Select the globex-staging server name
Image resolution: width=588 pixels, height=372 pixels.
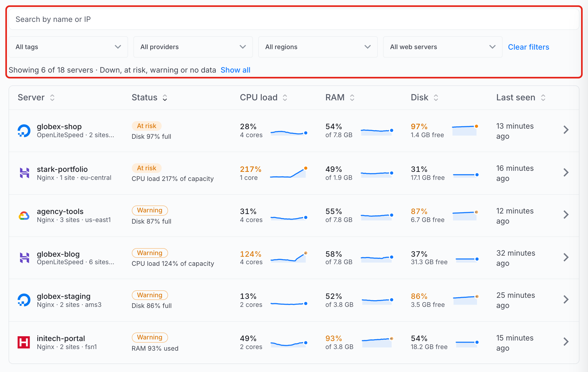tap(64, 296)
